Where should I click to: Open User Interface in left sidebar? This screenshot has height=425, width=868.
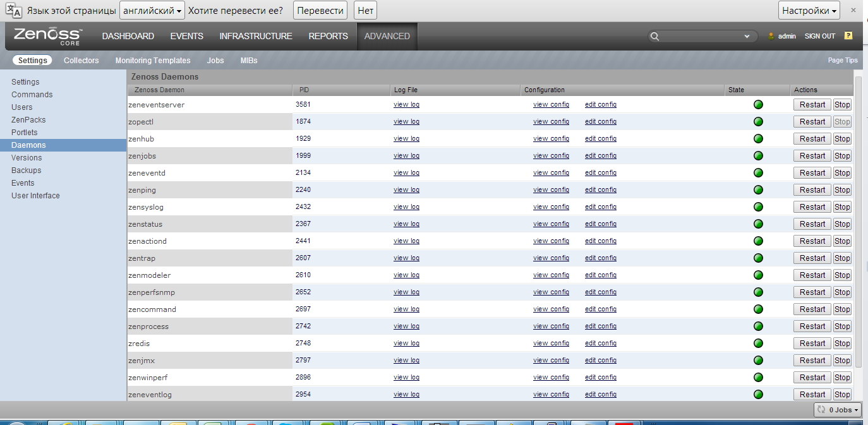tap(35, 196)
